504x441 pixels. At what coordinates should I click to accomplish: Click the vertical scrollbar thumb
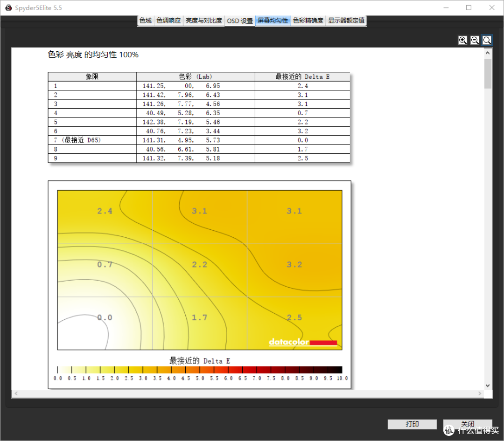coord(488,74)
